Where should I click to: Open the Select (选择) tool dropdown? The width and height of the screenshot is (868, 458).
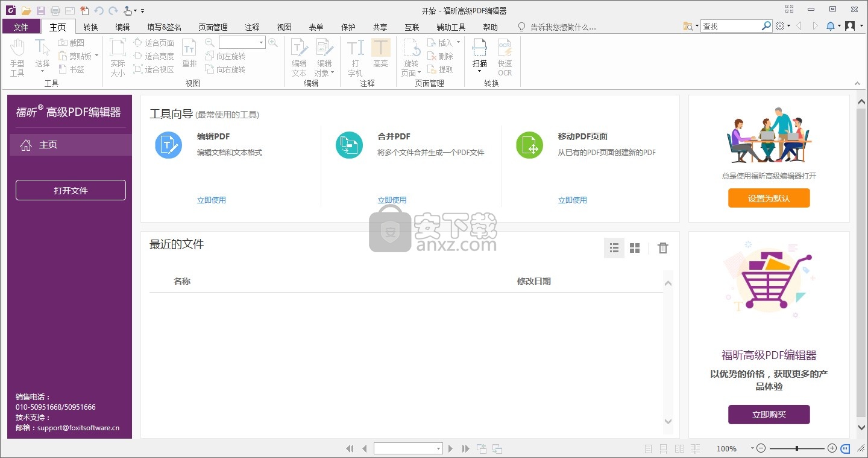click(42, 72)
